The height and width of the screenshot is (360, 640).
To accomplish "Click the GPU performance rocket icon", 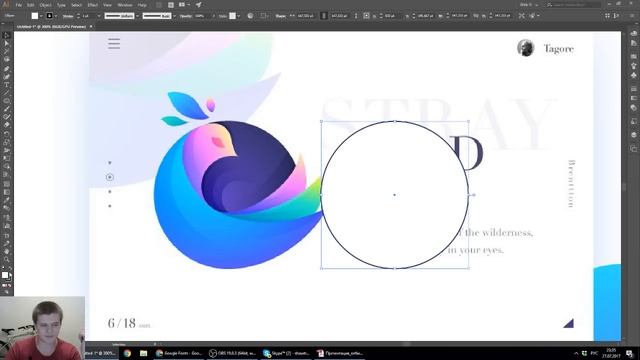I will click(199, 4).
